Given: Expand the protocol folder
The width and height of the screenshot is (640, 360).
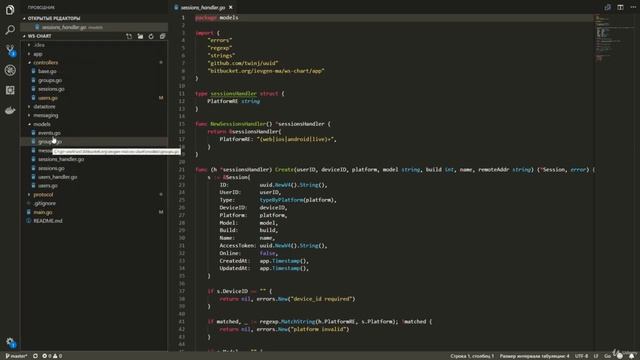Looking at the screenshot, I should (x=43, y=195).
